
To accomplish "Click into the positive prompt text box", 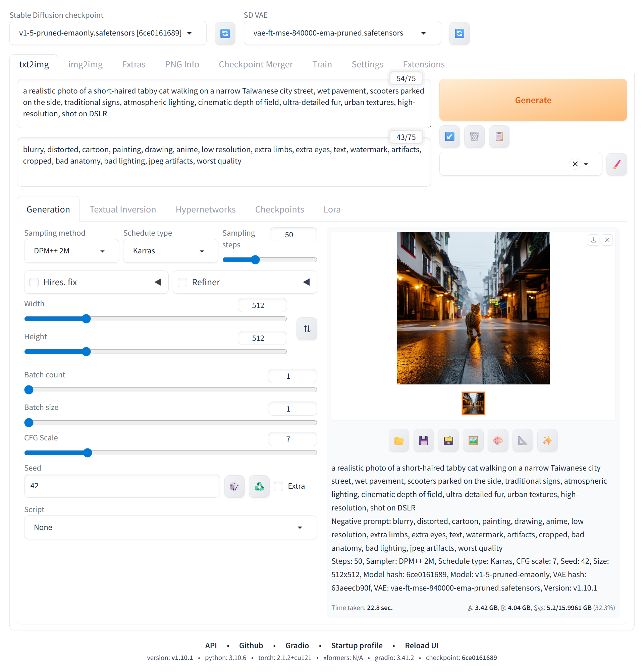I will (224, 104).
